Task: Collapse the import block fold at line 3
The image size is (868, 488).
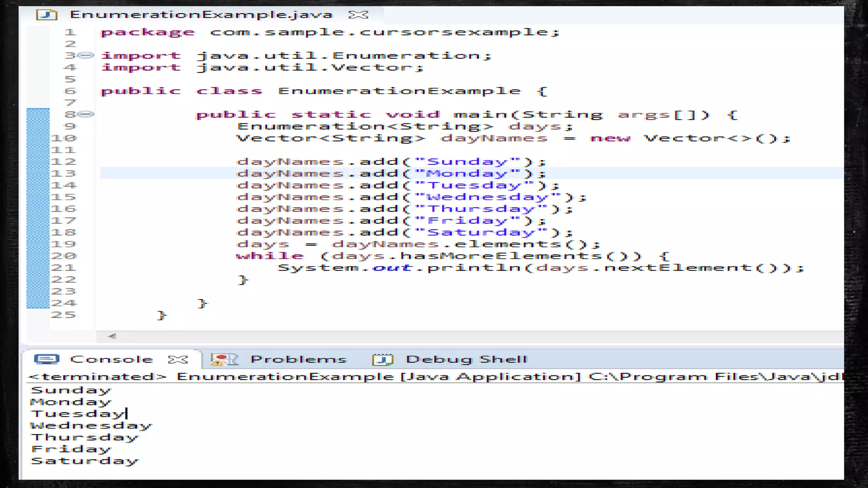Action: (86, 55)
